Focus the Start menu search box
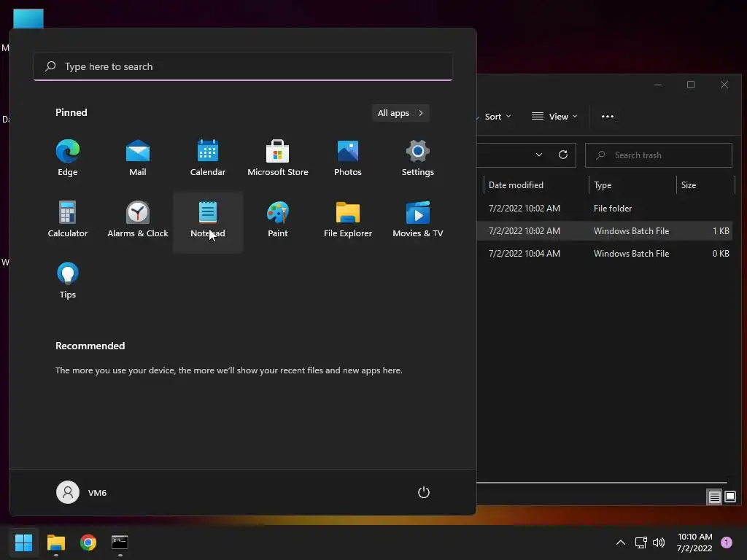The width and height of the screenshot is (747, 560). click(242, 66)
